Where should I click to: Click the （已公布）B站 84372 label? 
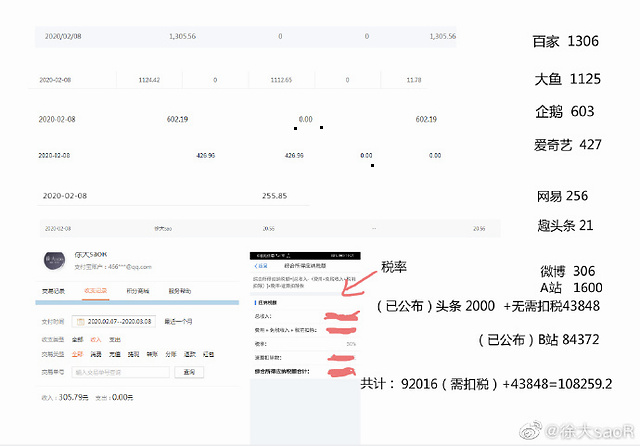tap(538, 339)
